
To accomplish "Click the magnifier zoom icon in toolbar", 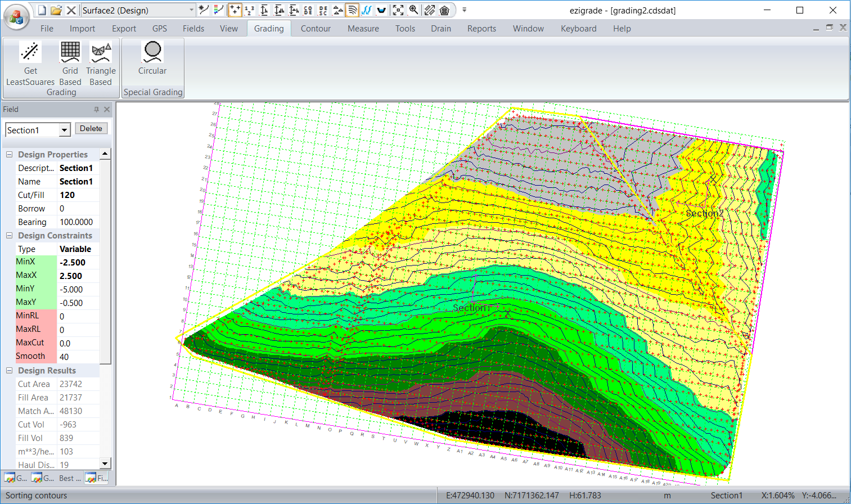I will point(413,10).
